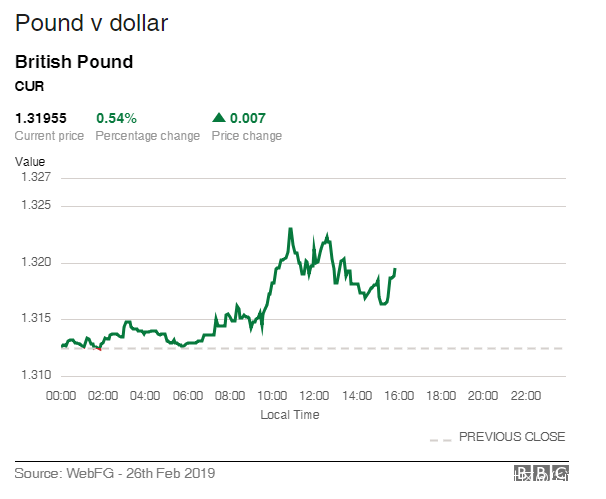Click the chart peak near 11:00

pyautogui.click(x=290, y=229)
